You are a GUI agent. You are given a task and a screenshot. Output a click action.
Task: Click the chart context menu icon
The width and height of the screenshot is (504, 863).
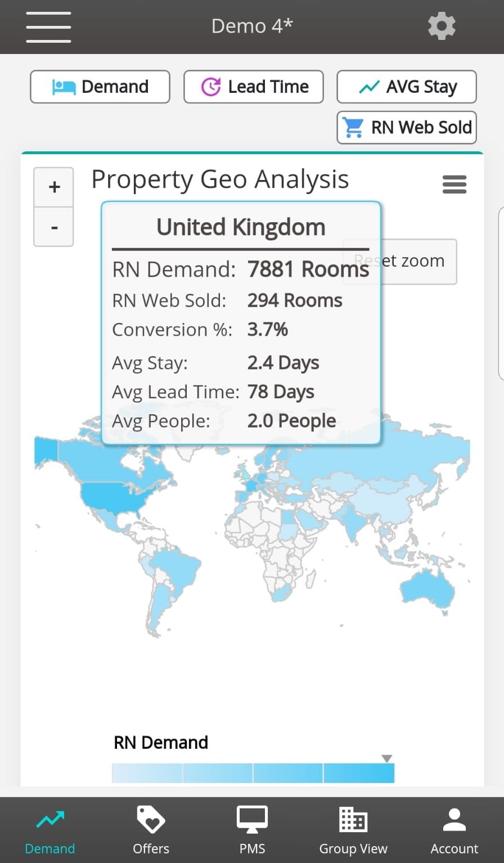click(454, 184)
